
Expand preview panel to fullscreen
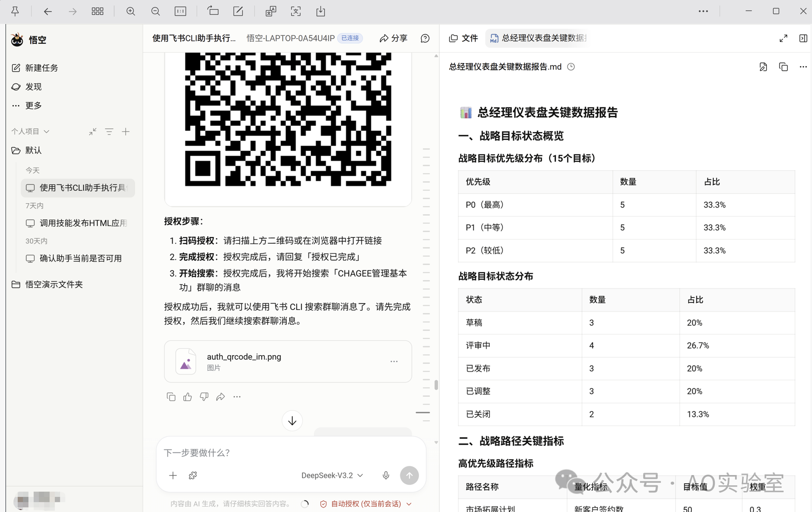[783, 38]
